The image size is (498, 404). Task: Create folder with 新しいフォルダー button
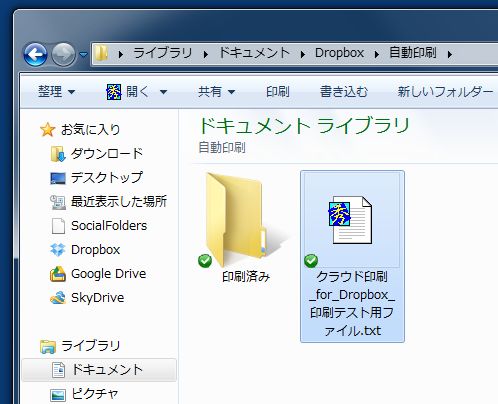445,92
